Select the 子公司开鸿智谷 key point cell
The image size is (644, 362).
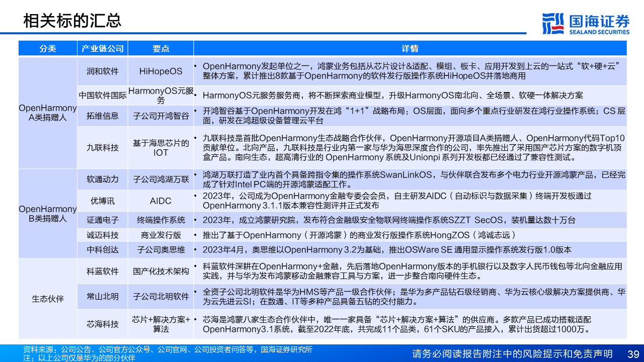tap(161, 116)
